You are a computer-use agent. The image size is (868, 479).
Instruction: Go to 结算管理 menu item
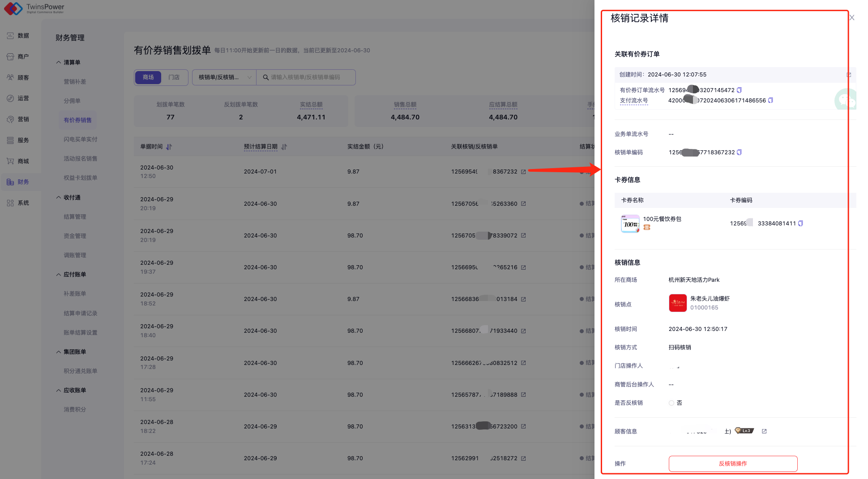pos(75,217)
